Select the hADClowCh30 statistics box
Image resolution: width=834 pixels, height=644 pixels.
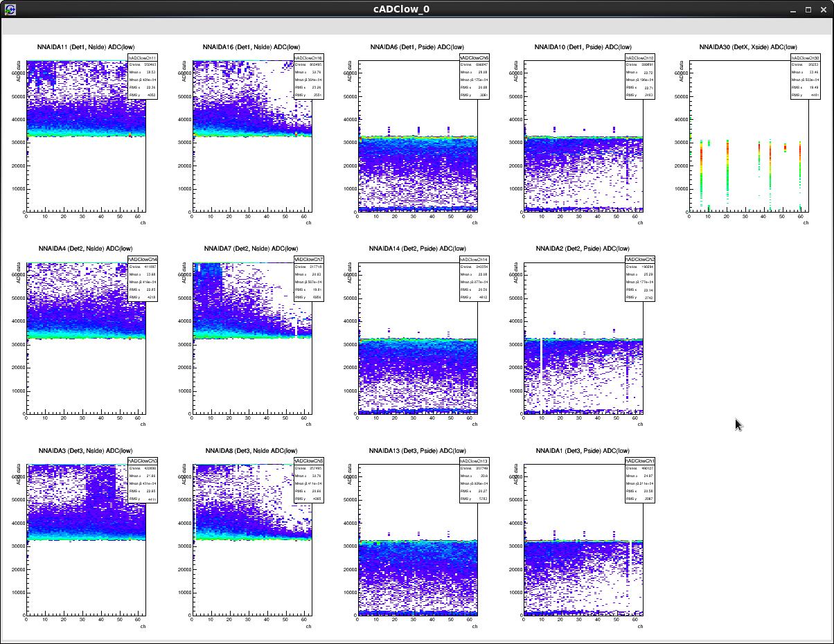(805, 78)
